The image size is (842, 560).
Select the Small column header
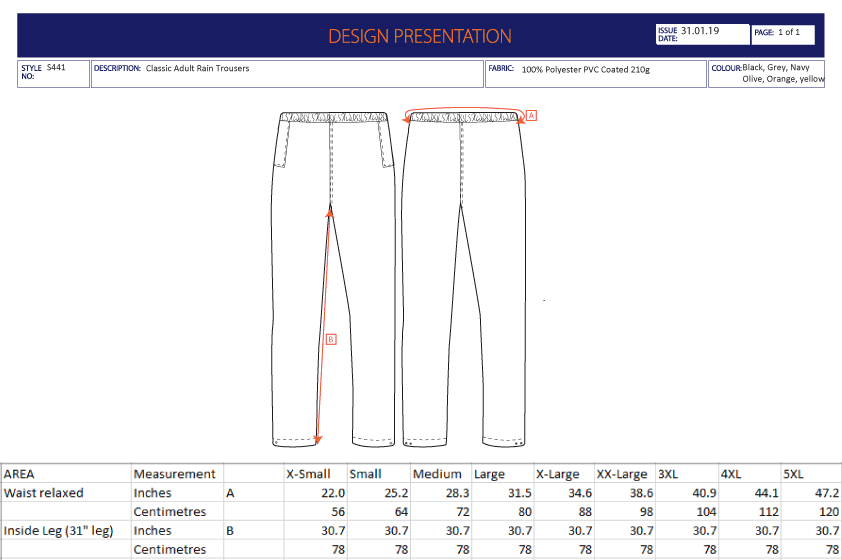click(365, 474)
